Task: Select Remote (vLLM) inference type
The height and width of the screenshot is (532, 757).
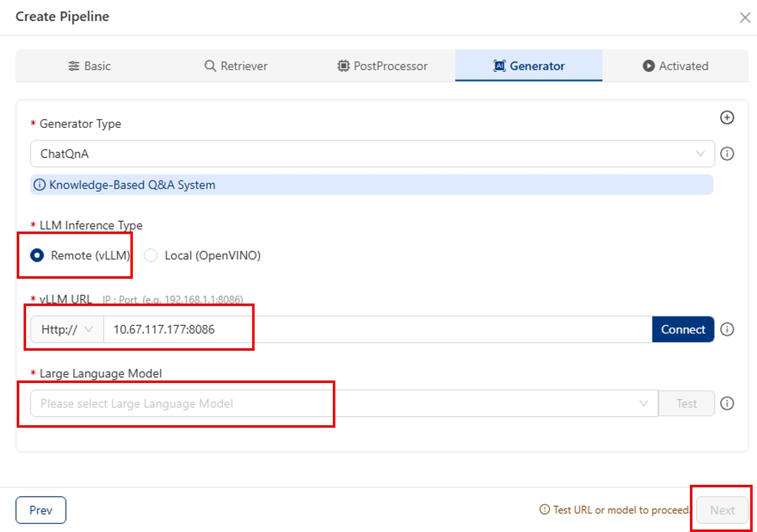Action: point(37,255)
